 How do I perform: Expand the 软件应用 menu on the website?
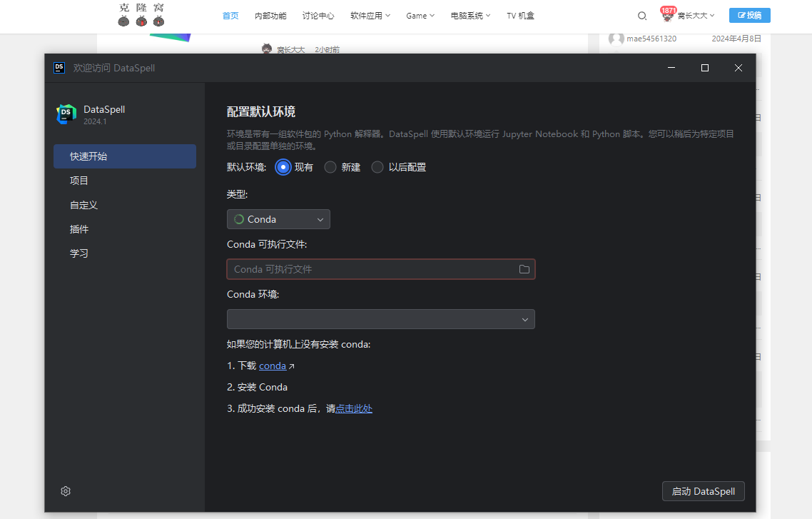click(x=370, y=16)
